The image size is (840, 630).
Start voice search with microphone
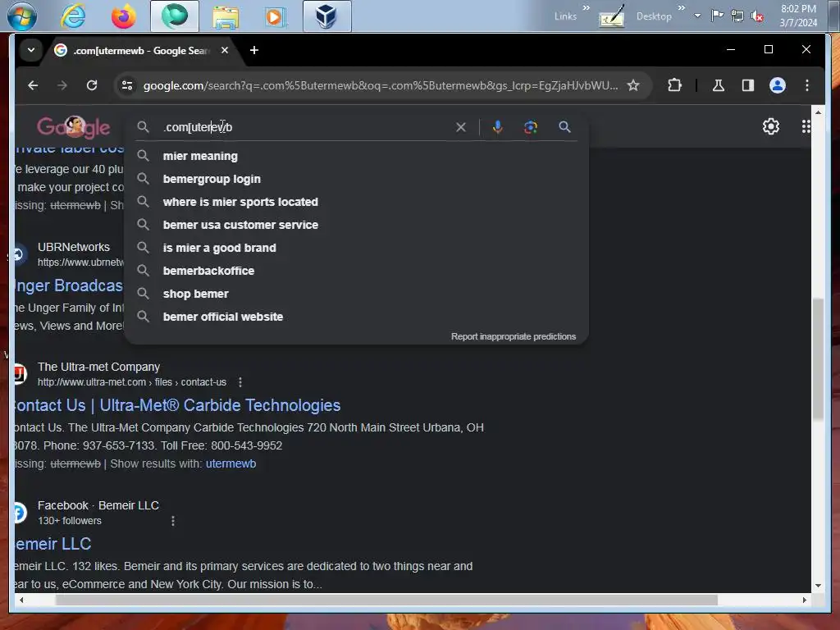(x=498, y=127)
